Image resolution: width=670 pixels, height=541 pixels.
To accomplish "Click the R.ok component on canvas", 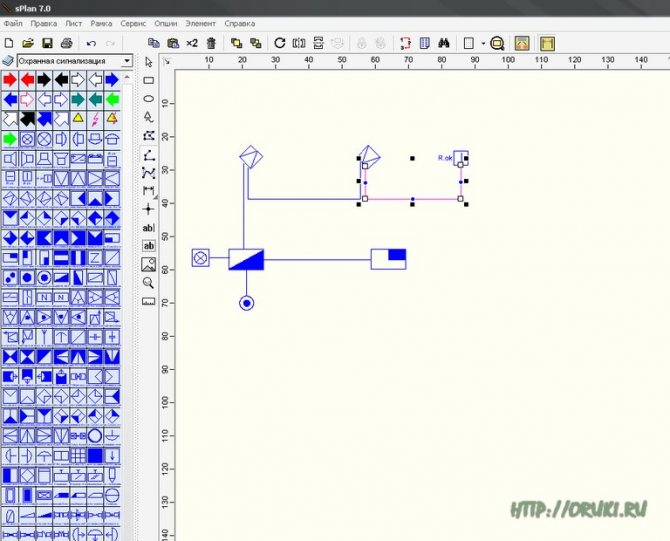I will click(x=459, y=160).
